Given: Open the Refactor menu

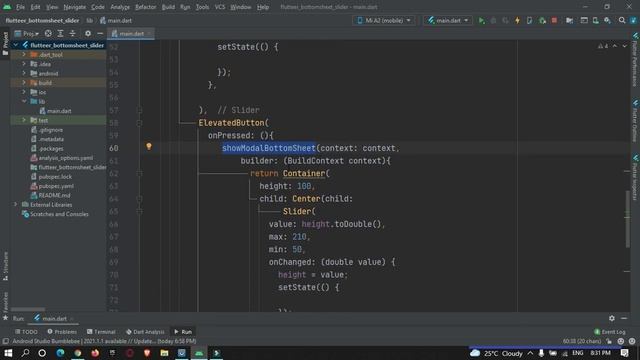Looking at the screenshot, I should coord(145,7).
